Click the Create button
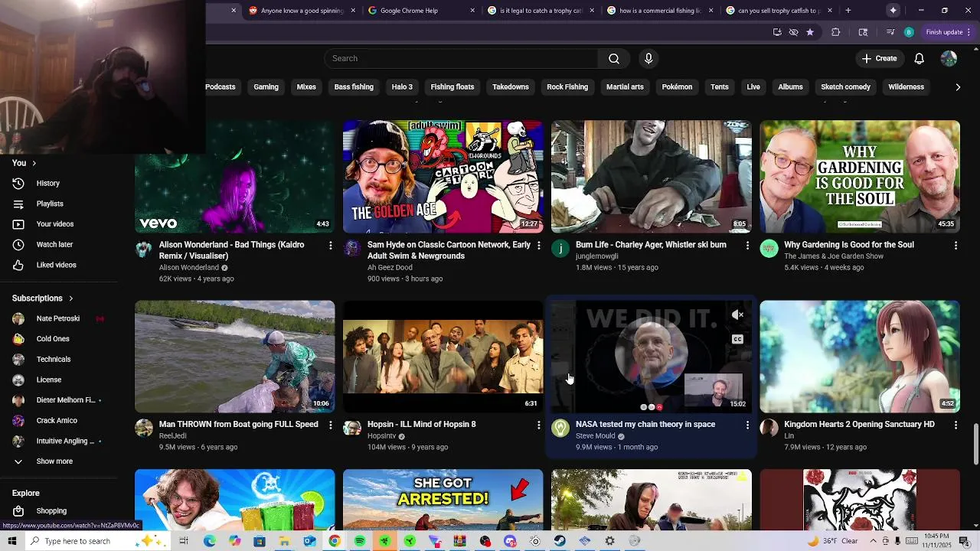This screenshot has height=551, width=980. point(879,59)
